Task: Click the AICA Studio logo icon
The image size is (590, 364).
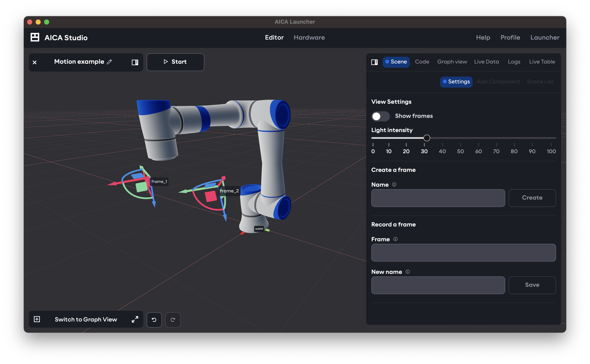Action: pyautogui.click(x=35, y=37)
